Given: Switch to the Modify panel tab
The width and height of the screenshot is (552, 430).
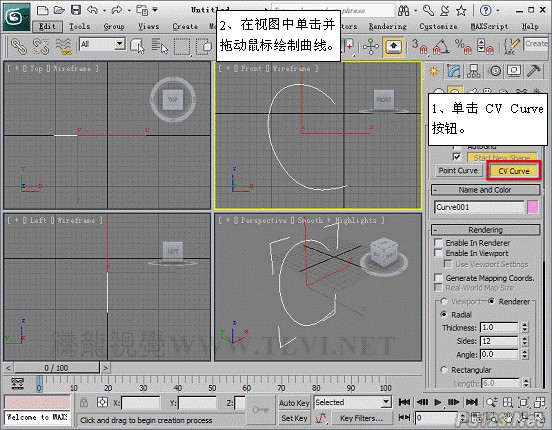Looking at the screenshot, I should (453, 71).
